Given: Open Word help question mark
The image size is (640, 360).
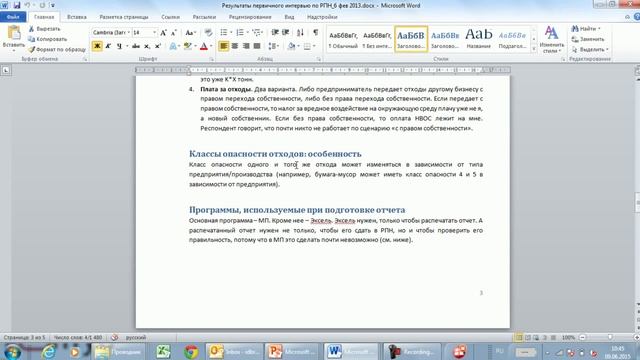Looking at the screenshot, I should (x=637, y=17).
